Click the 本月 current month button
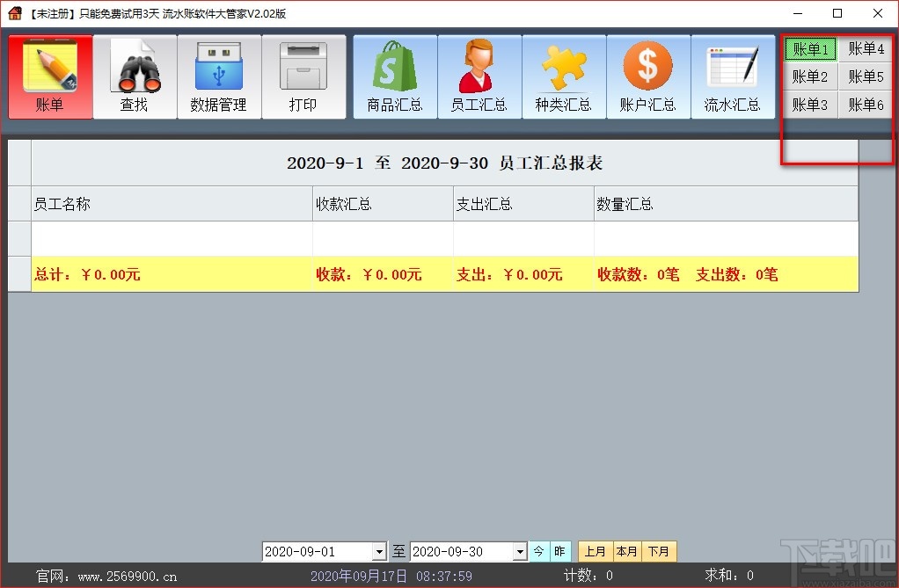 (627, 551)
